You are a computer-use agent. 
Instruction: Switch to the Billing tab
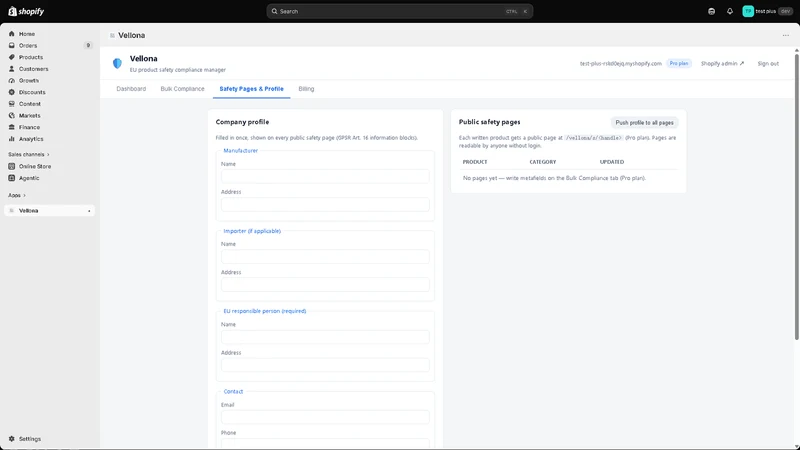[306, 89]
